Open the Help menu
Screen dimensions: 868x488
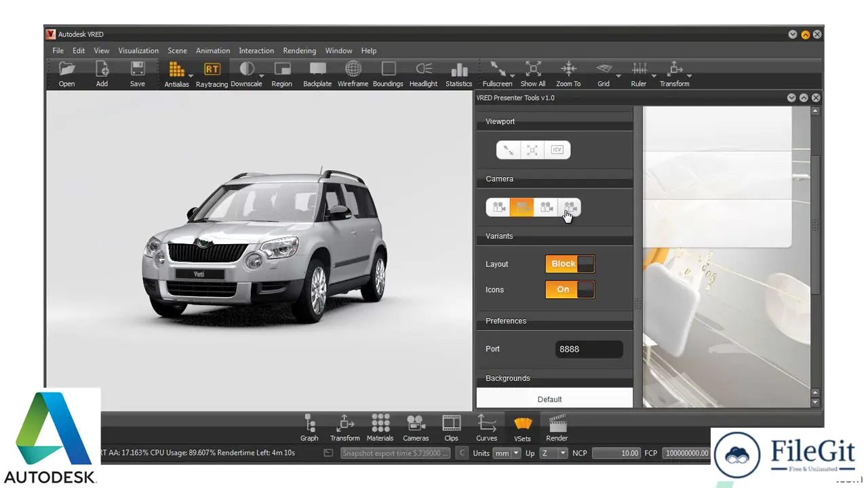point(369,51)
